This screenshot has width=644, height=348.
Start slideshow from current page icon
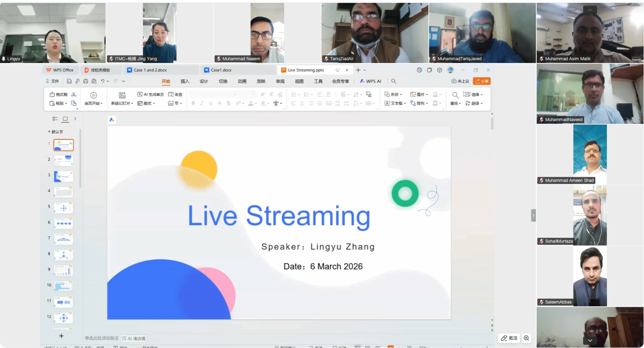tap(93, 95)
